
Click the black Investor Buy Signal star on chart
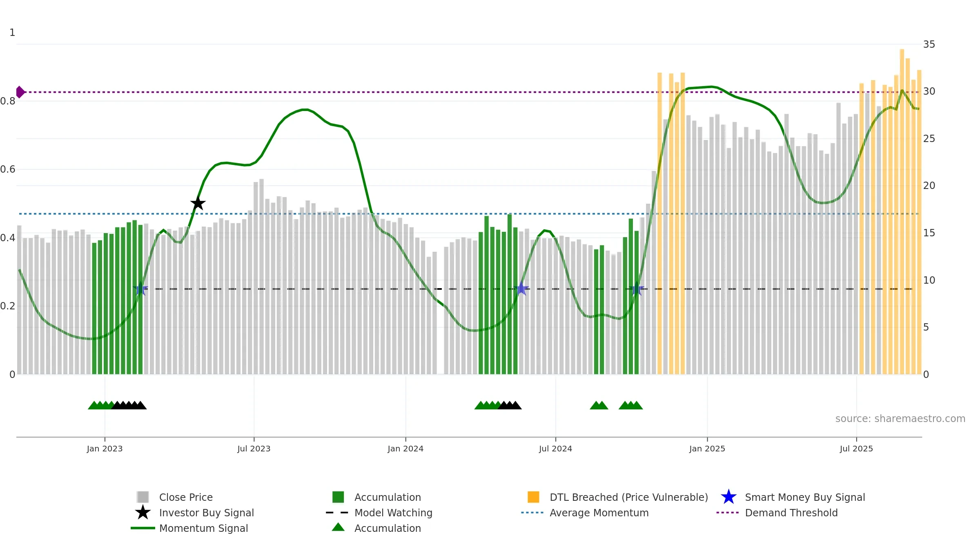[198, 203]
